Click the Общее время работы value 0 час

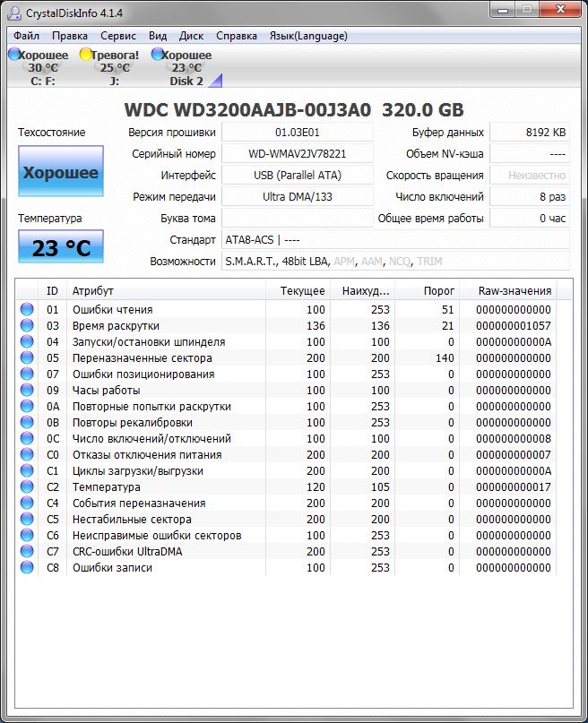[530, 218]
